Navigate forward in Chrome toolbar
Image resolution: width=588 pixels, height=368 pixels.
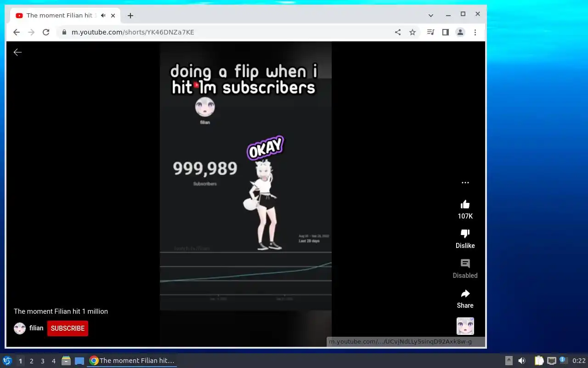click(x=31, y=32)
